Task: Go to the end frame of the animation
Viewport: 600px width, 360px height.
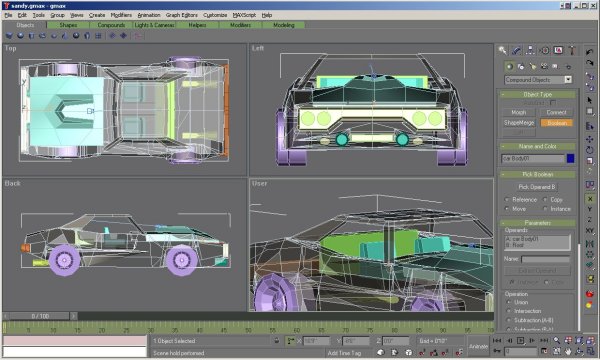Action: [544, 340]
